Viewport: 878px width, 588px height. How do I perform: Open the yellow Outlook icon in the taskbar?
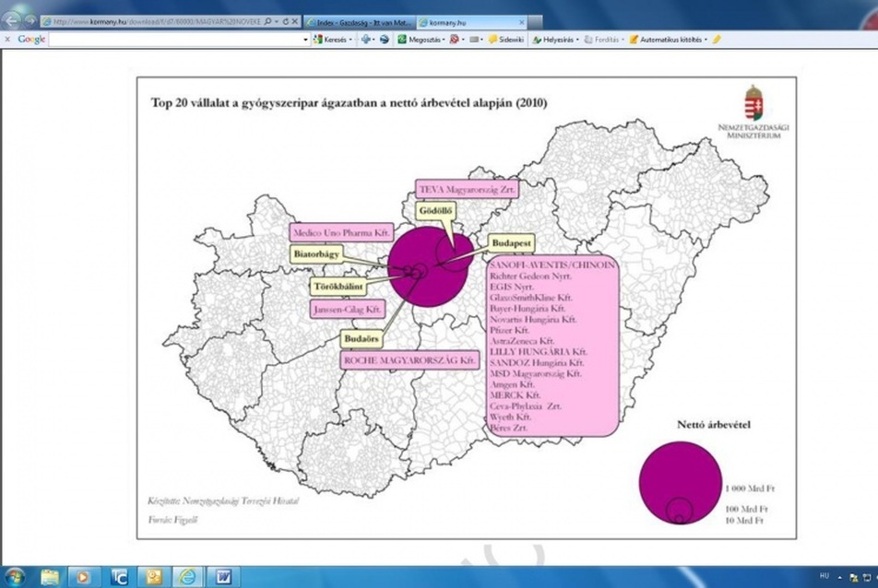tap(153, 577)
